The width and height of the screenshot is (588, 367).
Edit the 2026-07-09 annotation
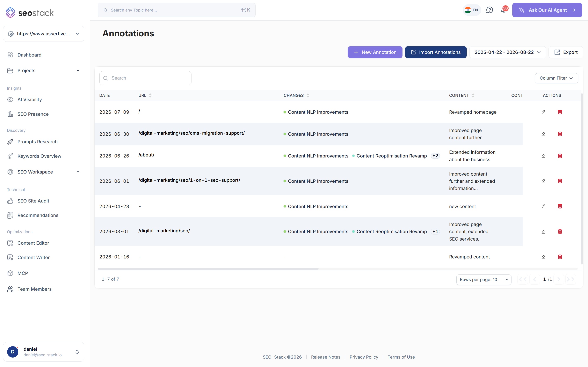click(543, 112)
